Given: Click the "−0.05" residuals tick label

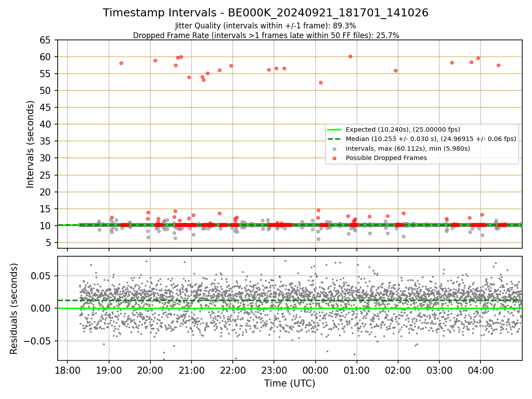Looking at the screenshot, I should pyautogui.click(x=37, y=341).
